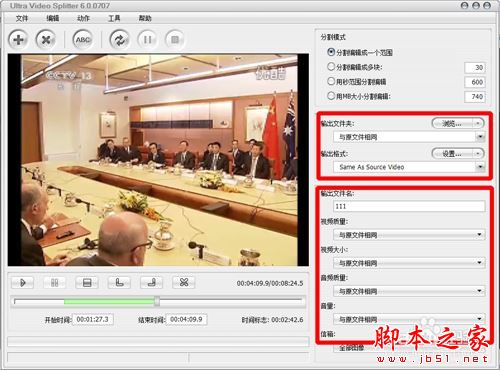The height and width of the screenshot is (370, 500).
Task: Select split by MB size radio button
Action: [x=331, y=96]
